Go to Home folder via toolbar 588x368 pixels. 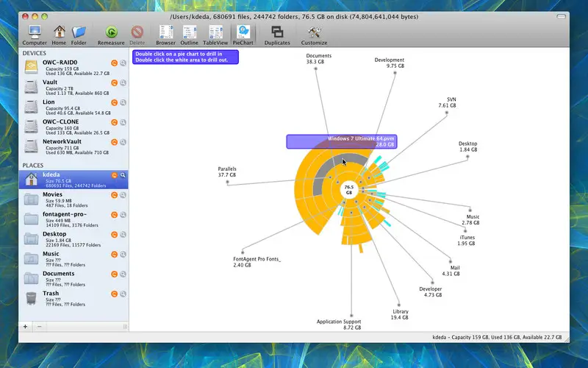(59, 32)
